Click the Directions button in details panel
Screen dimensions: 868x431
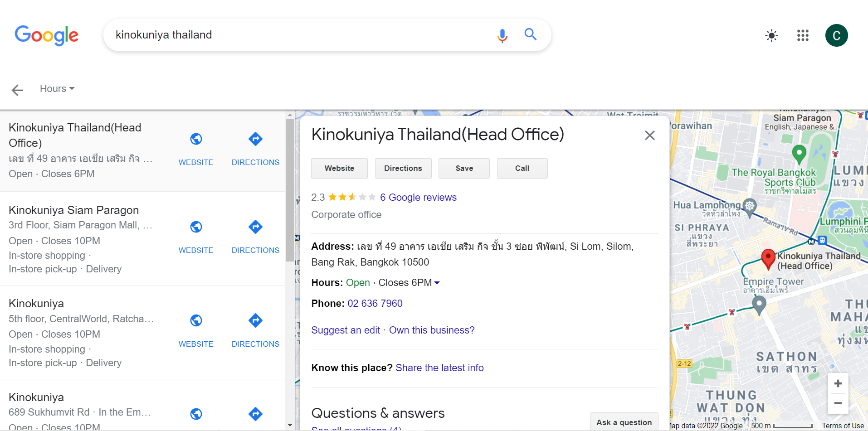tap(403, 168)
